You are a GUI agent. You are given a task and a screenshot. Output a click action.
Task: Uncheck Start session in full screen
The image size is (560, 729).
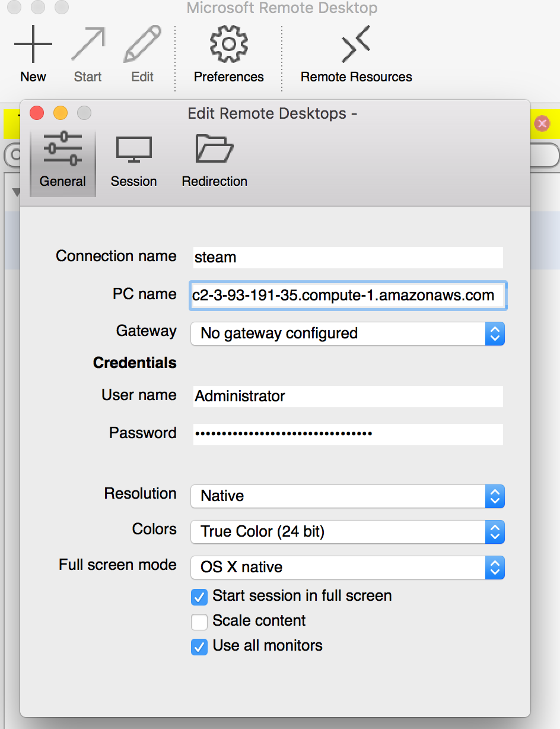[199, 597]
